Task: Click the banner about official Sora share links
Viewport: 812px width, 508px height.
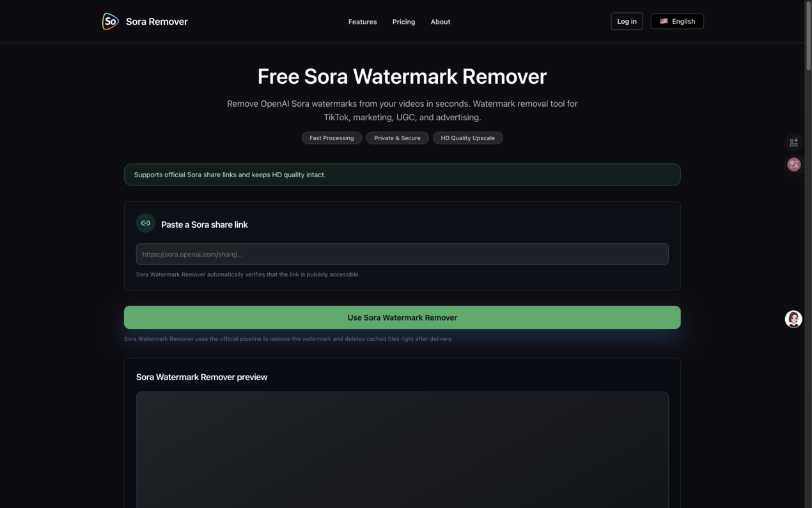Action: click(x=402, y=174)
